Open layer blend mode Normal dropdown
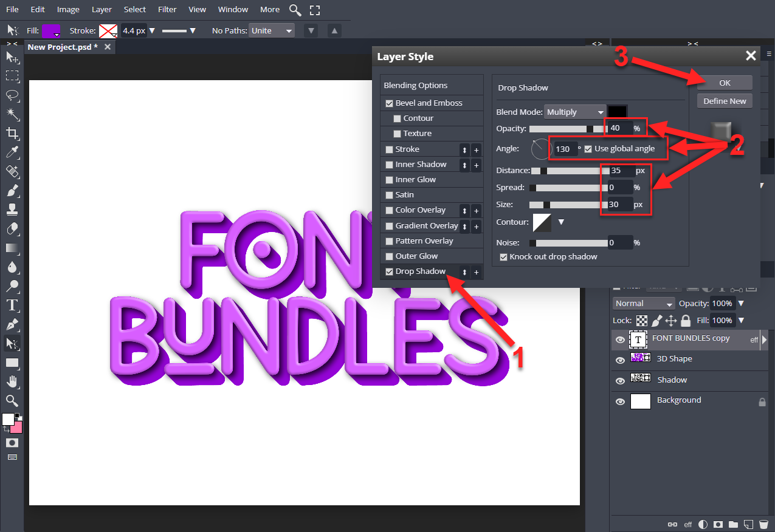This screenshot has width=775, height=532. pyautogui.click(x=644, y=303)
